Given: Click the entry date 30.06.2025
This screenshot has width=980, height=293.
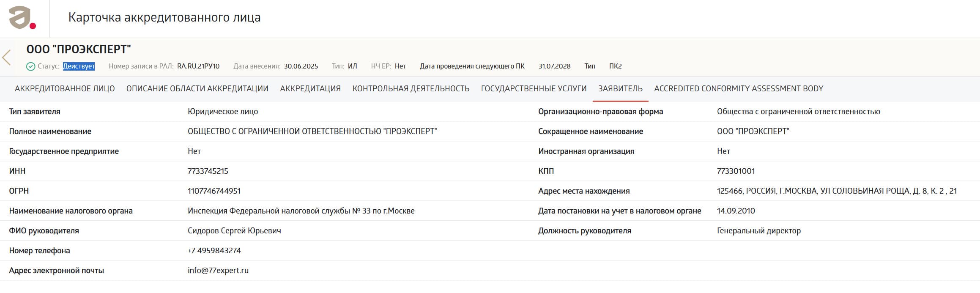Looking at the screenshot, I should [x=301, y=66].
